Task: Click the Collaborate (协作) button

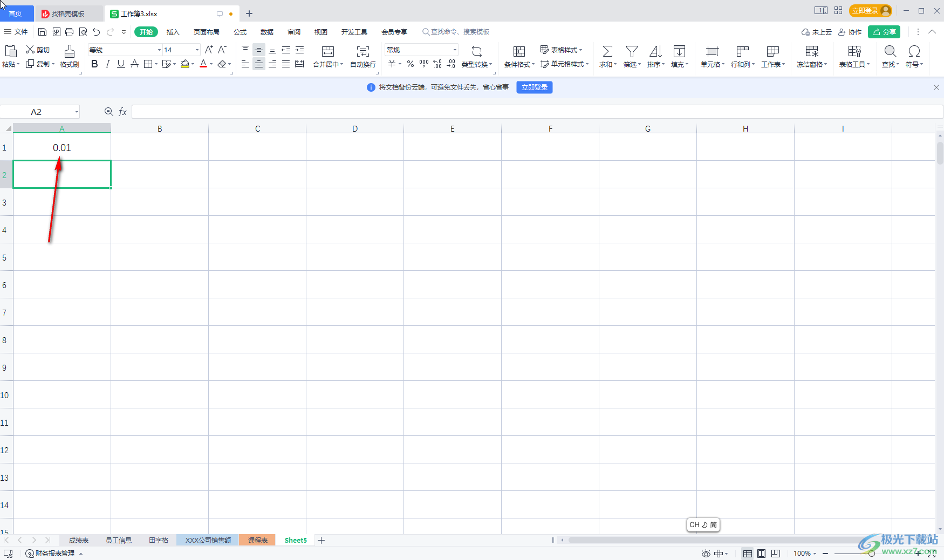Action: click(x=850, y=32)
